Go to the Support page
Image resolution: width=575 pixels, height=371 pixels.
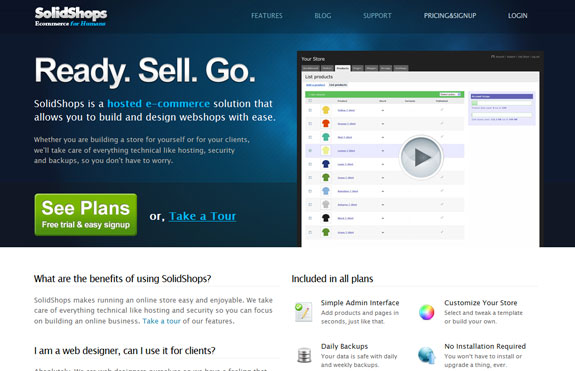377,16
